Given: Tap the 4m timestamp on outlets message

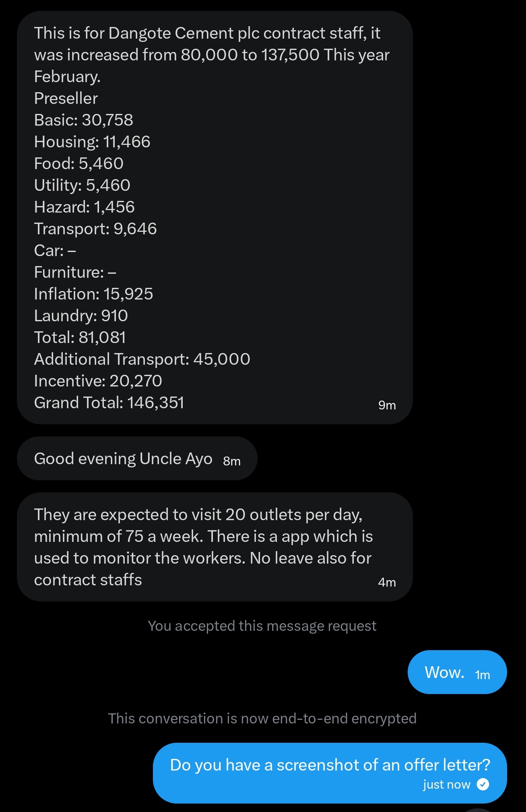Looking at the screenshot, I should (387, 582).
